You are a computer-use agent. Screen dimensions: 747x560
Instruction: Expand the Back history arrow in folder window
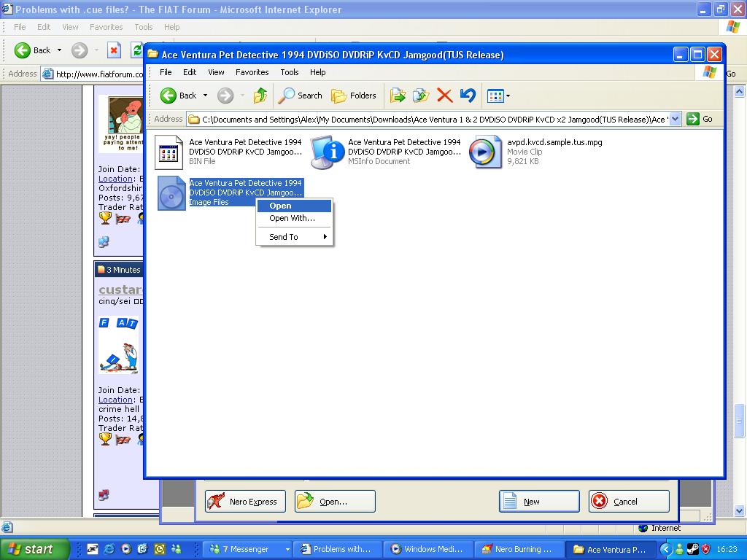[205, 96]
